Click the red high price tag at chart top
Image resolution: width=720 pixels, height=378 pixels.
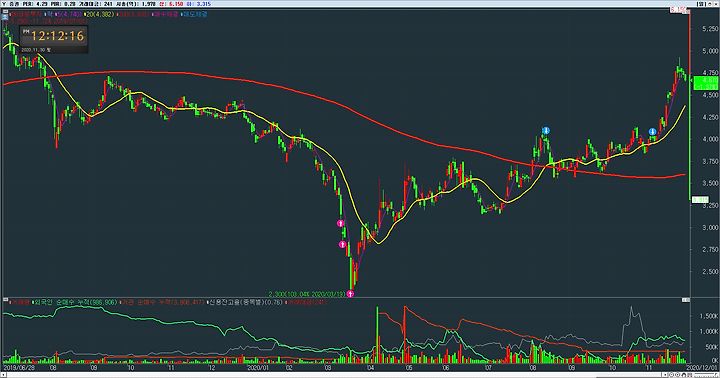(x=678, y=9)
